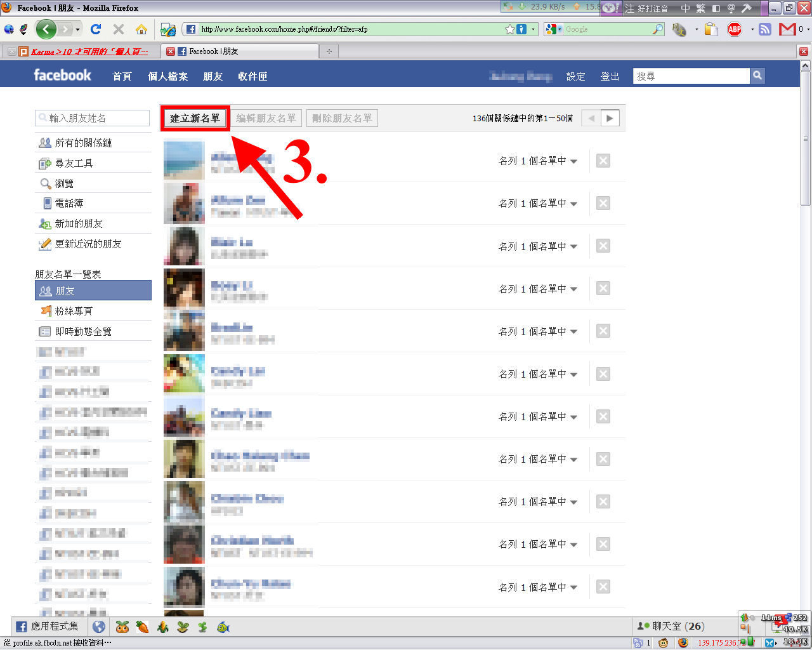Open 朋友 in Facebook top navigation
812x650 pixels.
pyautogui.click(x=213, y=76)
